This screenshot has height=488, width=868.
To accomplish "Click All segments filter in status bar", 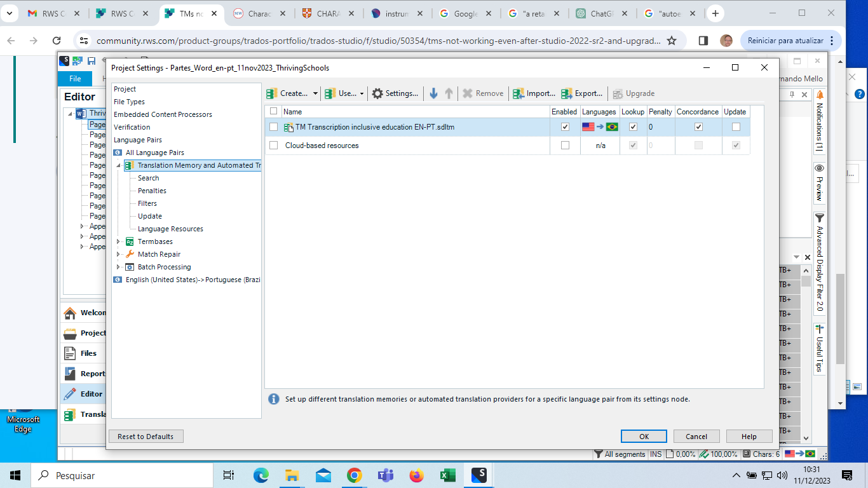I will [620, 454].
